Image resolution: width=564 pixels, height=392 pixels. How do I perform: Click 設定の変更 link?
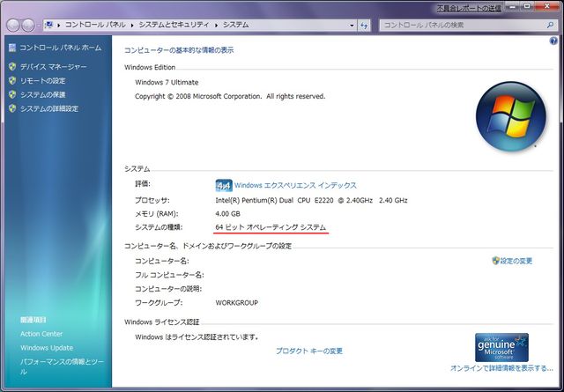[516, 261]
